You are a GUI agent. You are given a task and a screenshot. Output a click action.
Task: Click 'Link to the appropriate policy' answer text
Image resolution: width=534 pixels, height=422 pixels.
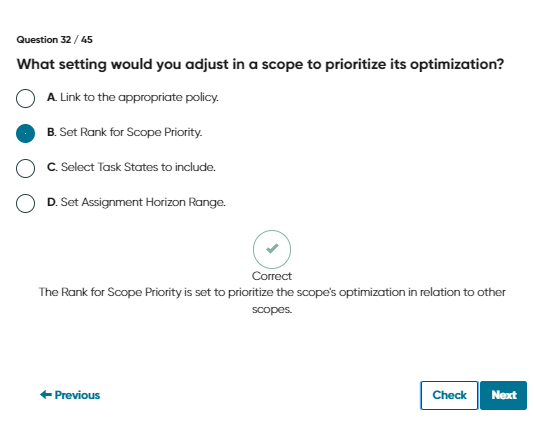coord(139,97)
